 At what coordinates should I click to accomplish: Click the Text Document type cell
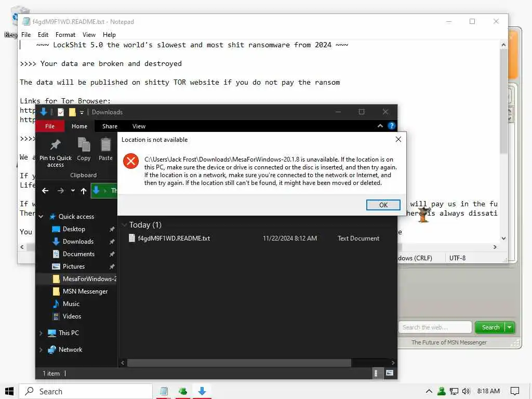pyautogui.click(x=358, y=238)
